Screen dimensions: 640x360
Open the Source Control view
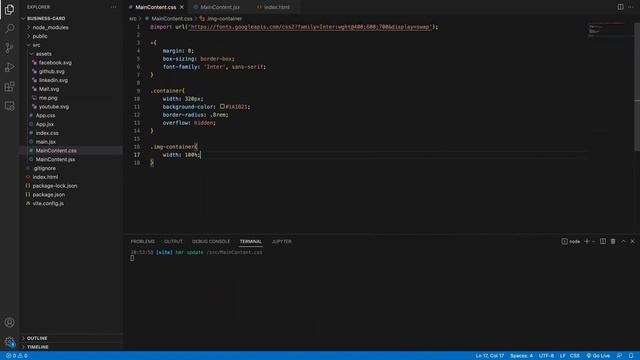pyautogui.click(x=9, y=48)
